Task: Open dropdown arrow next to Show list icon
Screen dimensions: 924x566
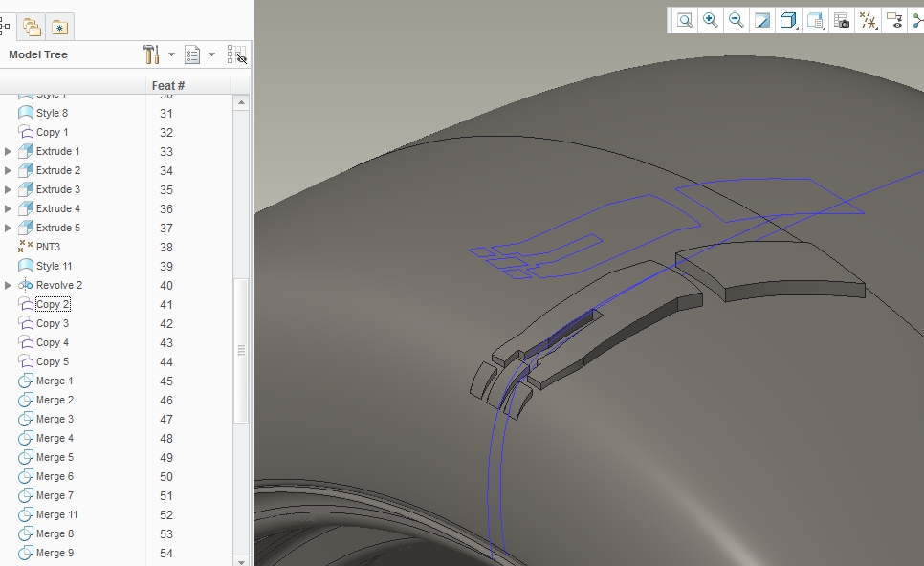Action: [211, 54]
